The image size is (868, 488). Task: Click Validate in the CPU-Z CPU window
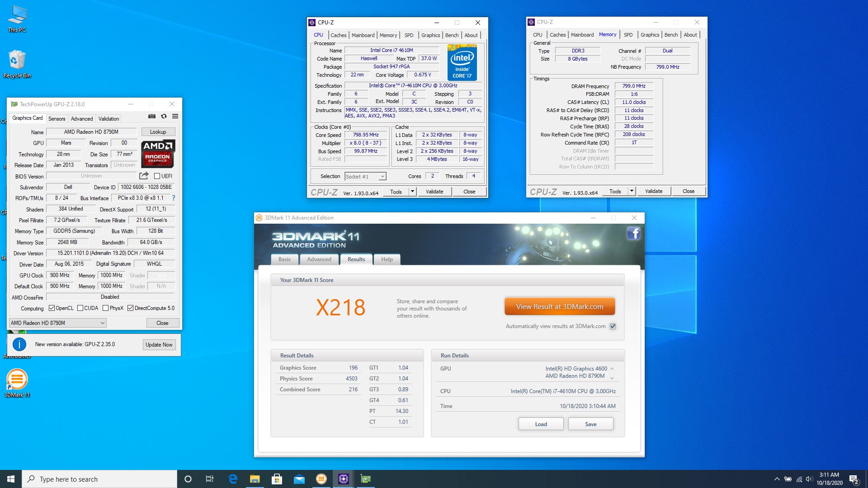434,192
